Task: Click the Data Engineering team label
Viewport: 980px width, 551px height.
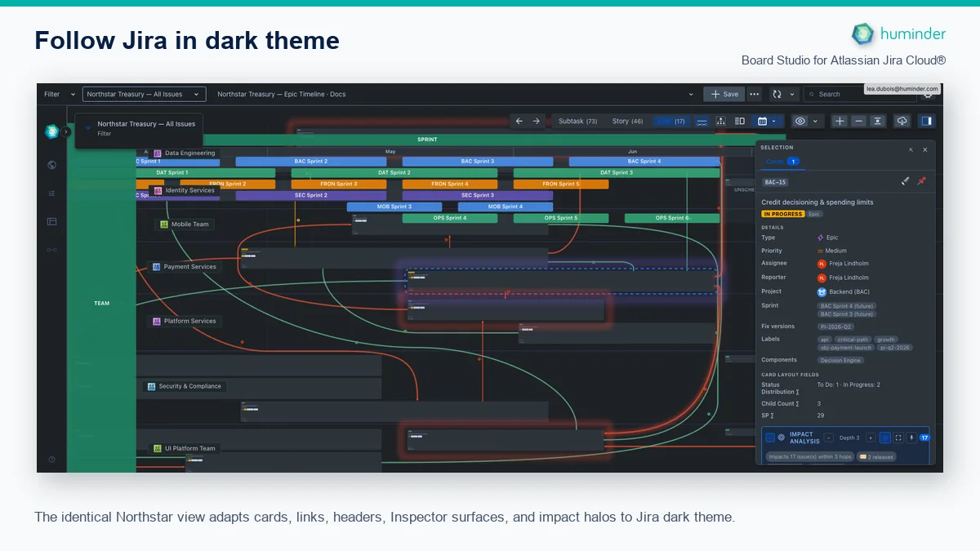Action: tap(185, 153)
